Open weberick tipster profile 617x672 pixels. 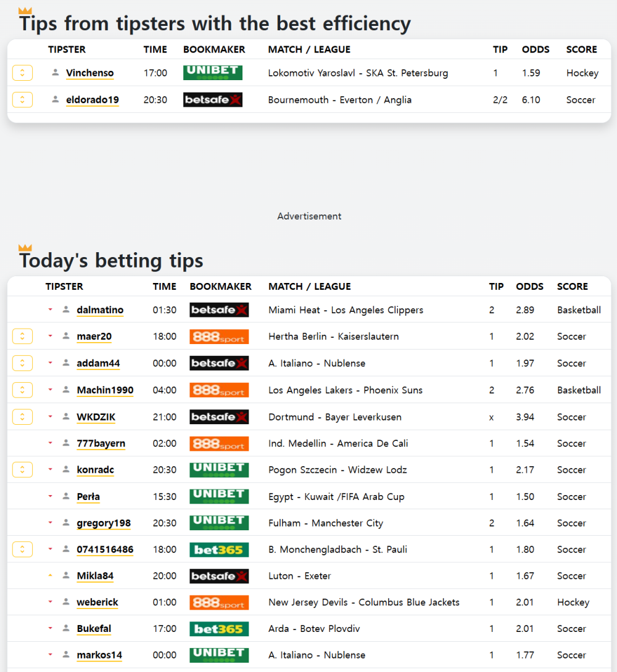point(97,602)
